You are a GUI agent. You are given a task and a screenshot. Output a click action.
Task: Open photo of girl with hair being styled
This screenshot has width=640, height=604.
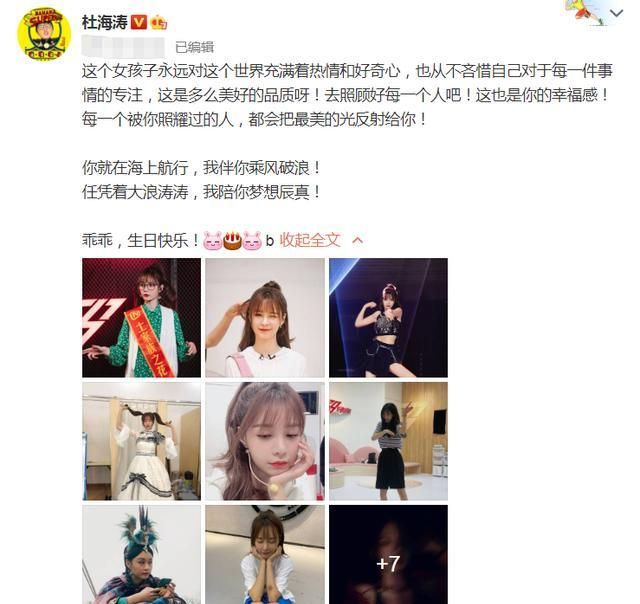(265, 318)
